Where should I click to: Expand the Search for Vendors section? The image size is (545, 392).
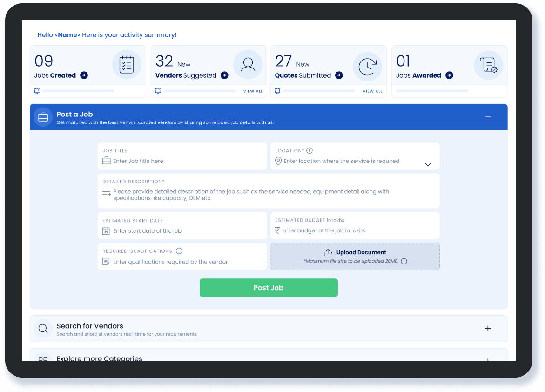tap(488, 329)
